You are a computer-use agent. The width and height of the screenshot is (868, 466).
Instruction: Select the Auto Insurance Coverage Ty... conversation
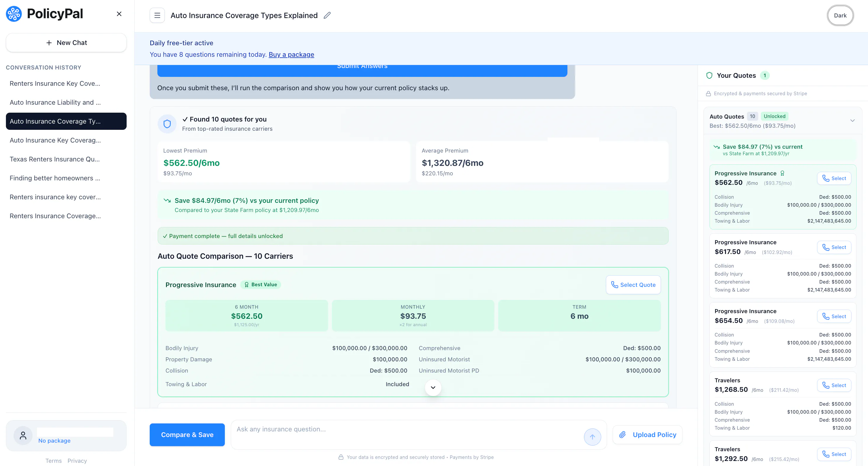66,121
